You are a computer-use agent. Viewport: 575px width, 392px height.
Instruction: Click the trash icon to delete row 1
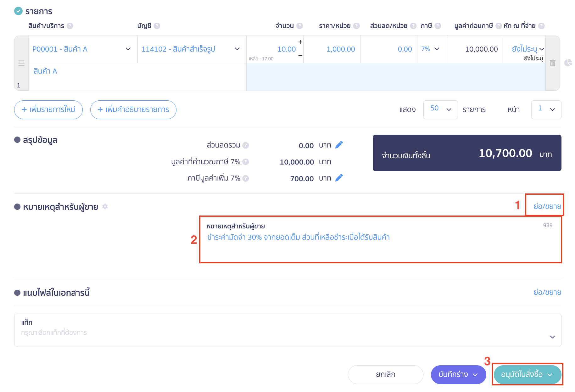pos(553,63)
